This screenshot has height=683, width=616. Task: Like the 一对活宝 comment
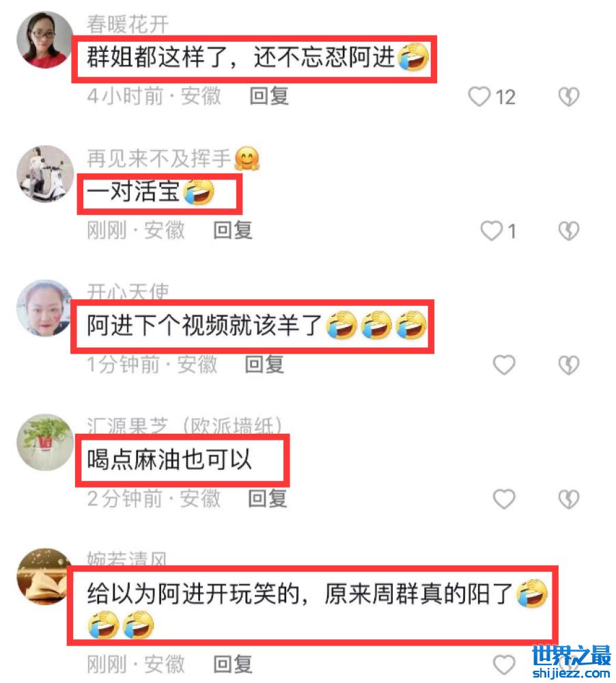point(492,230)
